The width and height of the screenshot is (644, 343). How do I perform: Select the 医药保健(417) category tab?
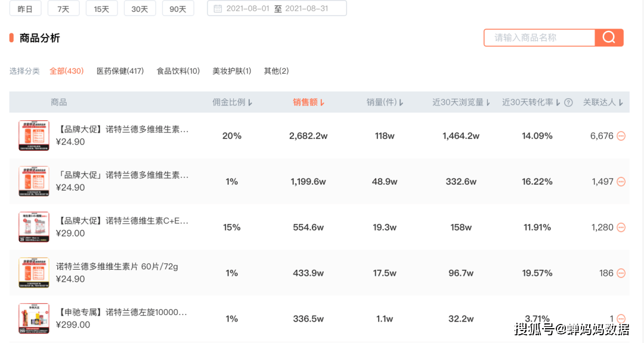point(120,71)
